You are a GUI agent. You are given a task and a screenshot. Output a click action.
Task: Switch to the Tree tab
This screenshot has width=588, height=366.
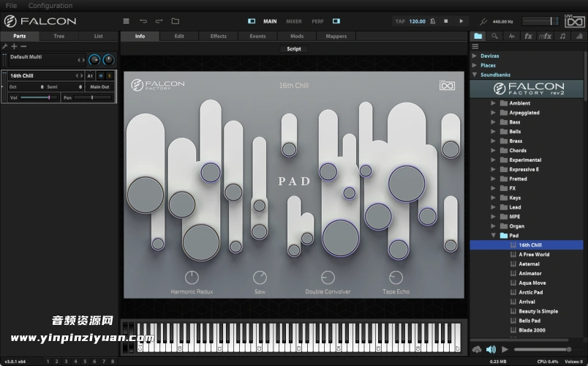click(x=59, y=36)
